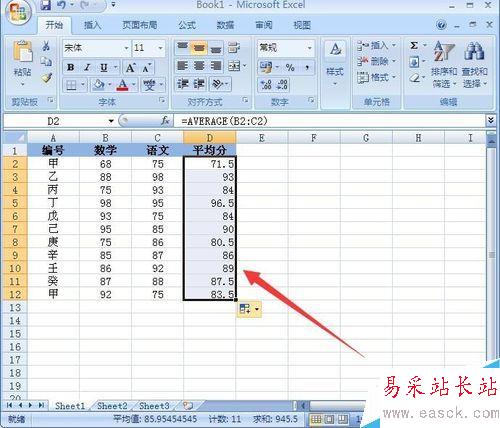
Task: Cut selection with scissors icon
Action: click(x=46, y=46)
